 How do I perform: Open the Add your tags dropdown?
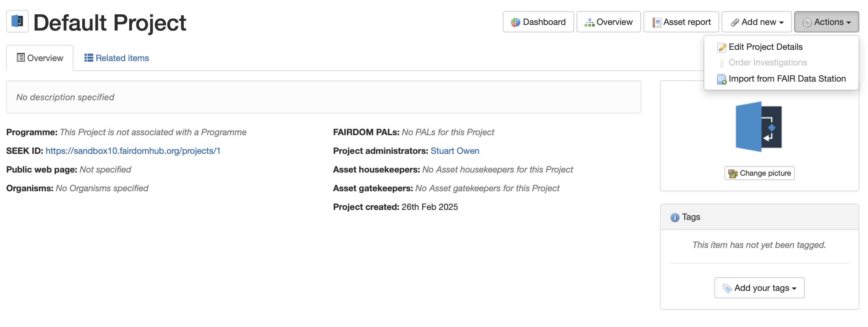pos(759,287)
